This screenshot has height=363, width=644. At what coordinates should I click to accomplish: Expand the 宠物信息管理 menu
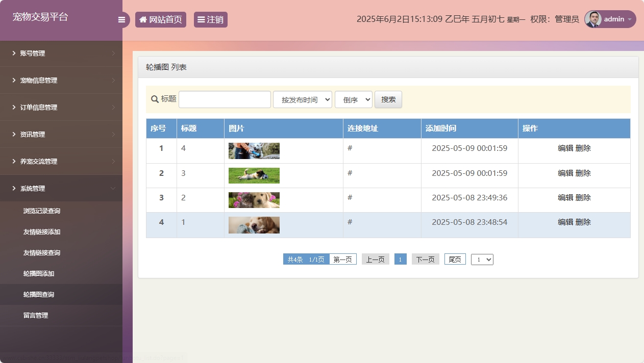tap(61, 81)
